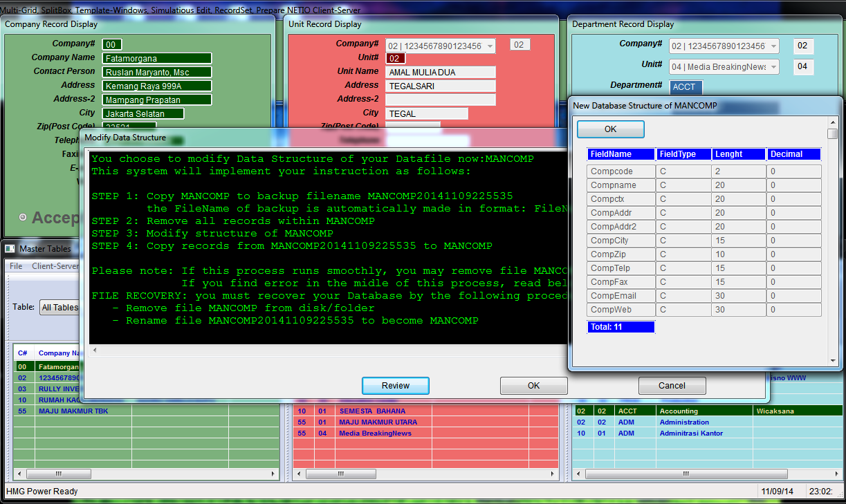Click the CompWeb field name cell
The image size is (846, 504).
tap(620, 310)
